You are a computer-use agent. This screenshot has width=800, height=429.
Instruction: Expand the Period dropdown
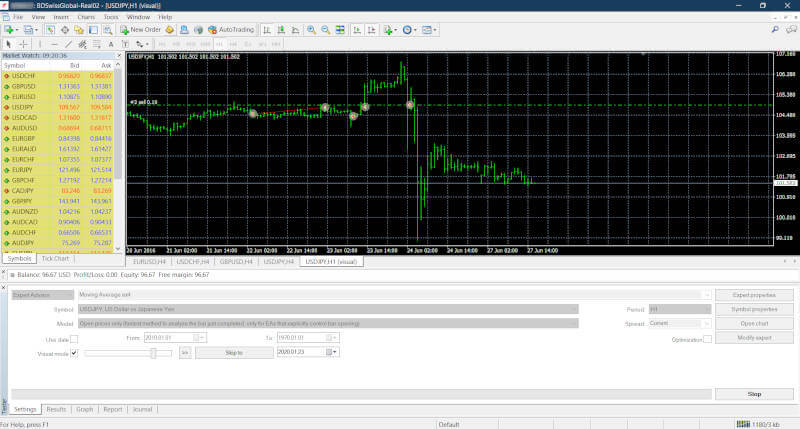706,309
